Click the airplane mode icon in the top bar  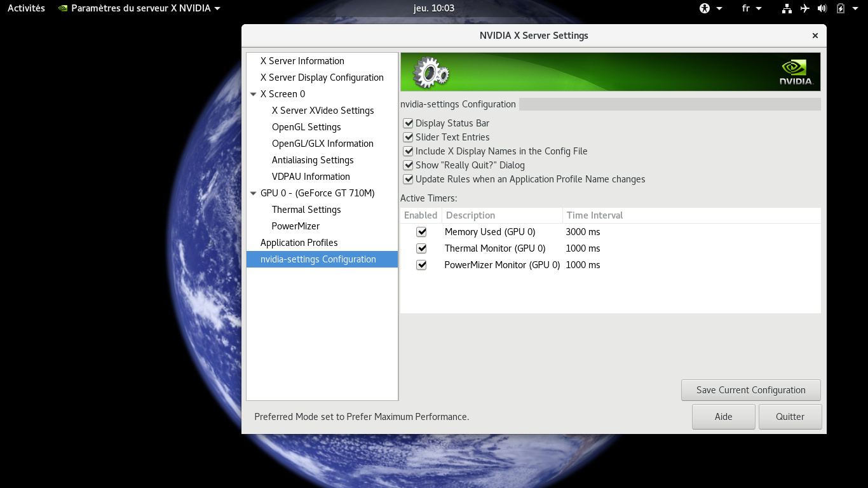805,8
